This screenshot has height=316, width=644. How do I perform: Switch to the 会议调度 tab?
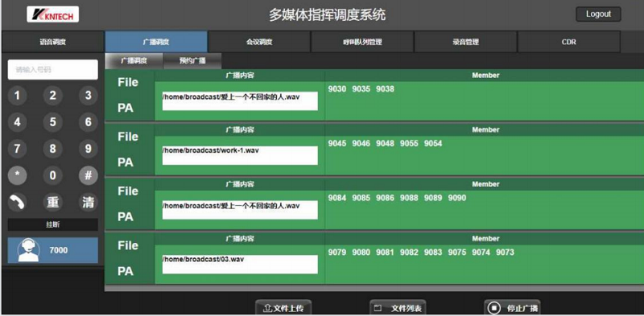tap(259, 42)
